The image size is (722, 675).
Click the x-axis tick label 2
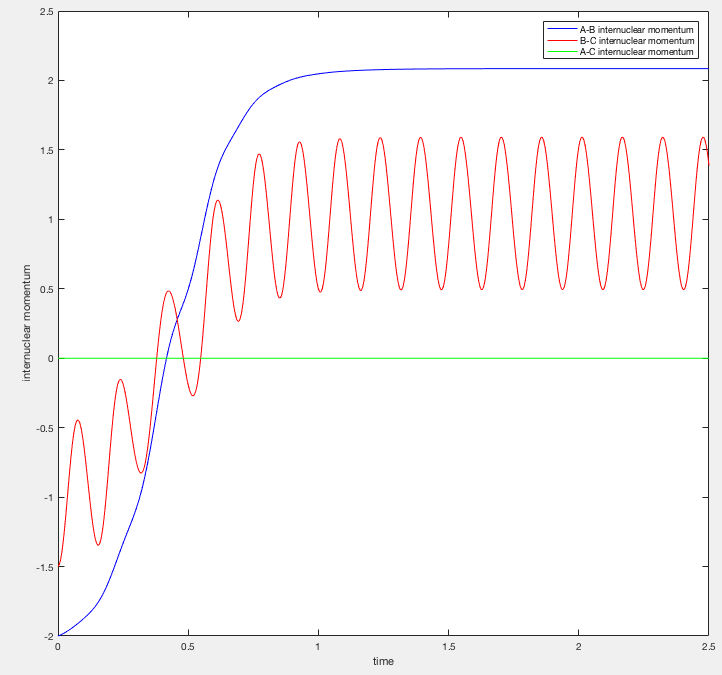578,646
